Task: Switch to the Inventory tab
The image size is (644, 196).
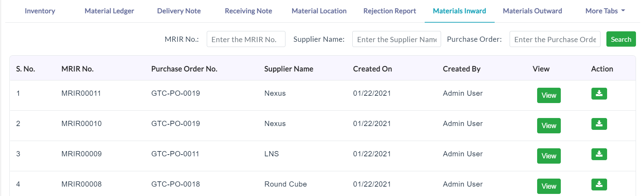Action: (x=40, y=11)
